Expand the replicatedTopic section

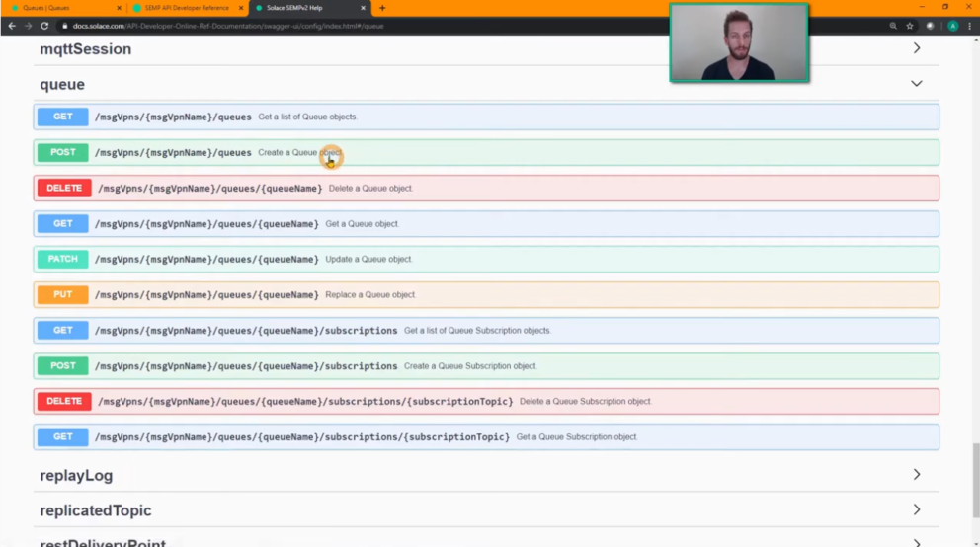point(916,510)
